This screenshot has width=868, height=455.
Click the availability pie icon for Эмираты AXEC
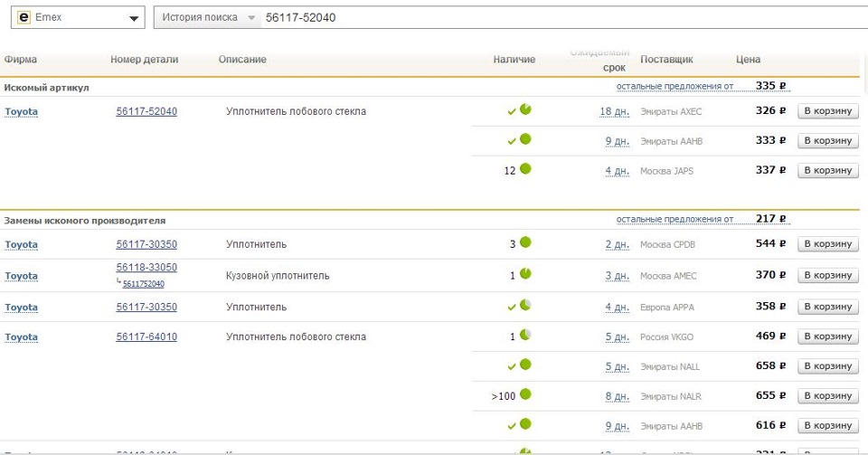point(525,110)
